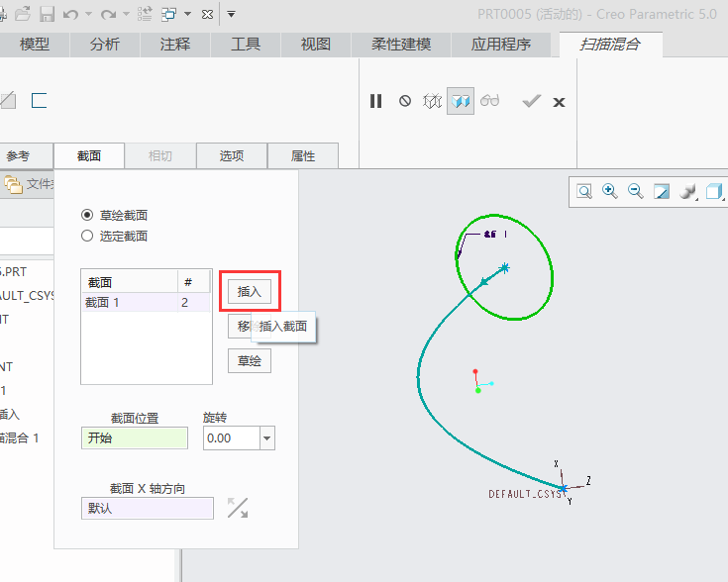This screenshot has height=582, width=728.
Task: Select the 草绘截面 radio button
Action: (87, 215)
